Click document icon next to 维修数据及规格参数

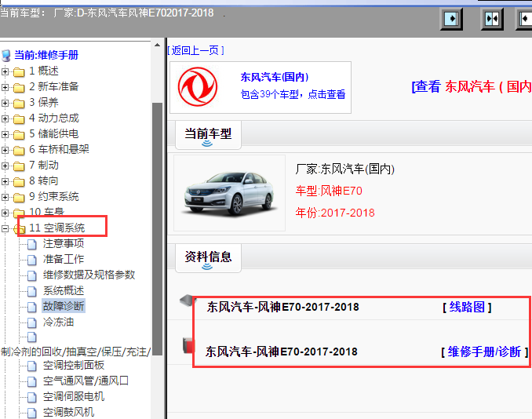[x=32, y=275]
